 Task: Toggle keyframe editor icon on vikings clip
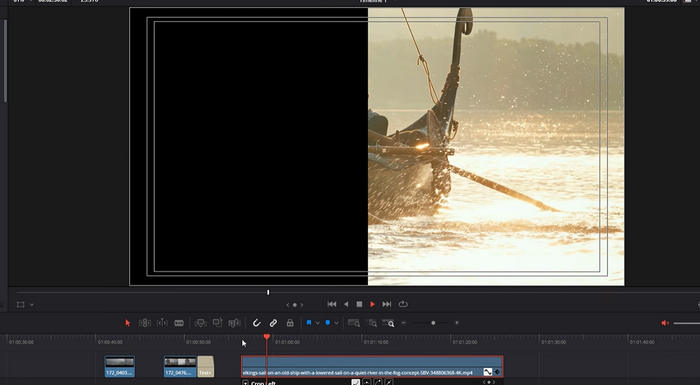497,372
